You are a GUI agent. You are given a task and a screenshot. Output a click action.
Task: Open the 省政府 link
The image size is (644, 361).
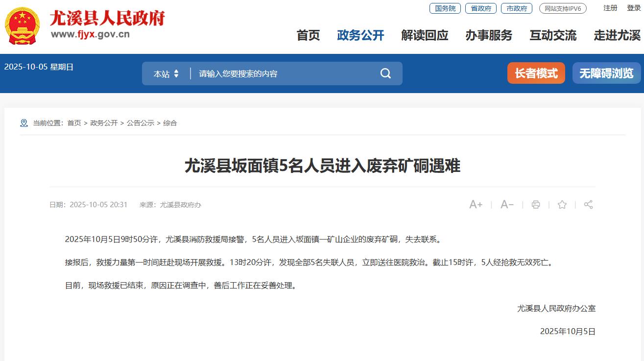pyautogui.click(x=481, y=8)
